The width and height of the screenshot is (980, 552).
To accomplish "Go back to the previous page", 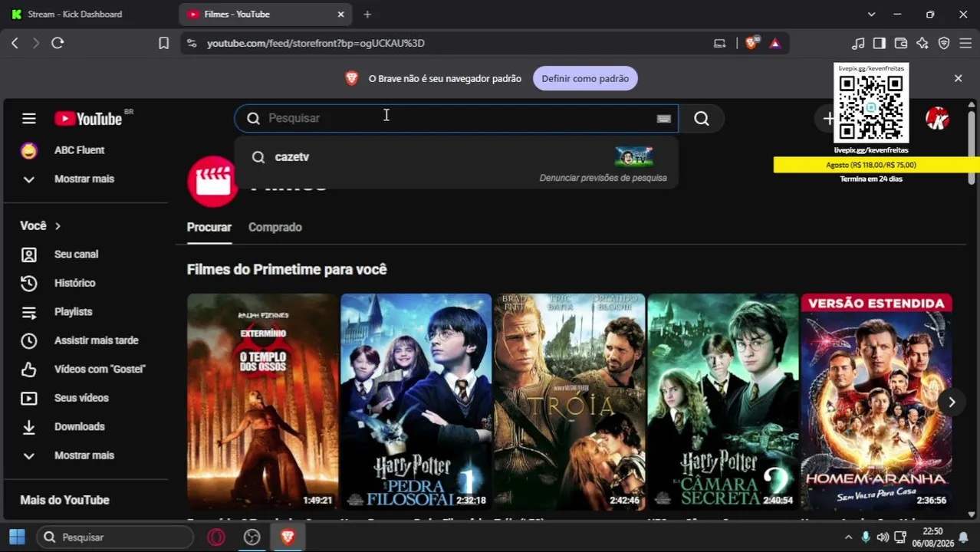I will (15, 43).
